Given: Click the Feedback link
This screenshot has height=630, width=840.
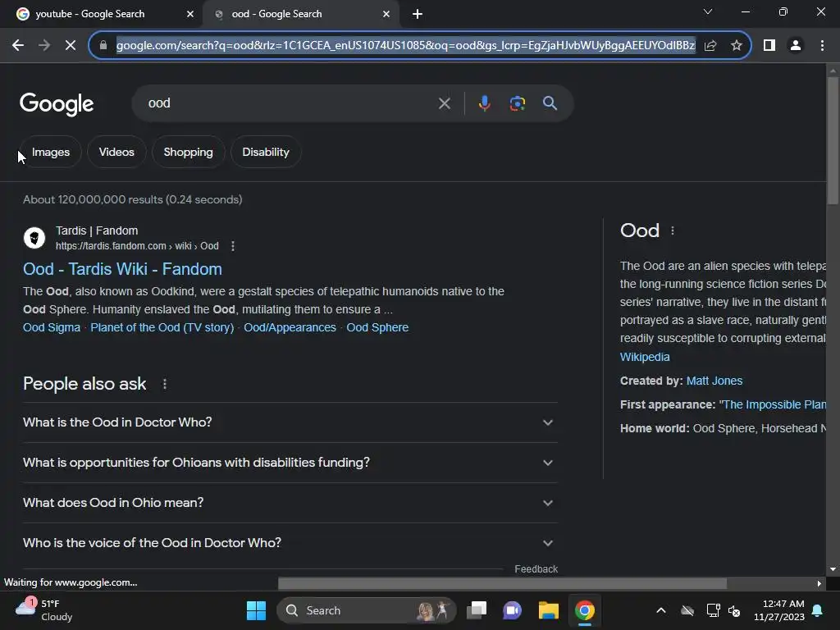Looking at the screenshot, I should [536, 569].
